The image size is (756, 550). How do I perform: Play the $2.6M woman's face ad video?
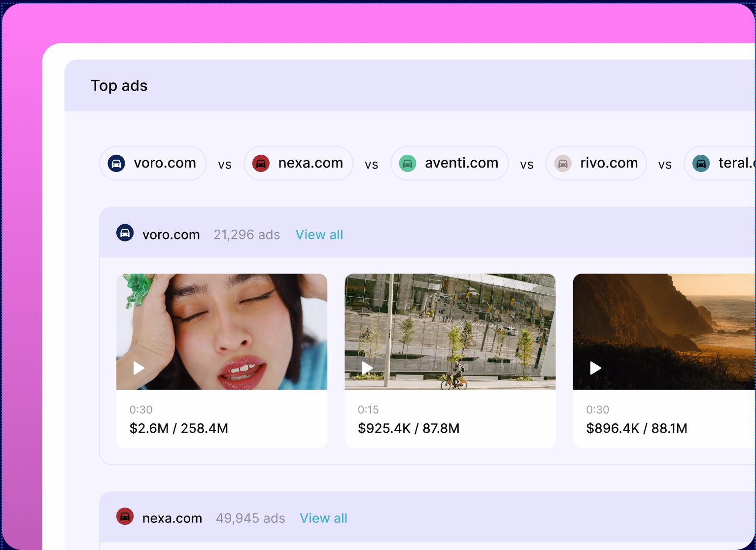click(x=139, y=368)
